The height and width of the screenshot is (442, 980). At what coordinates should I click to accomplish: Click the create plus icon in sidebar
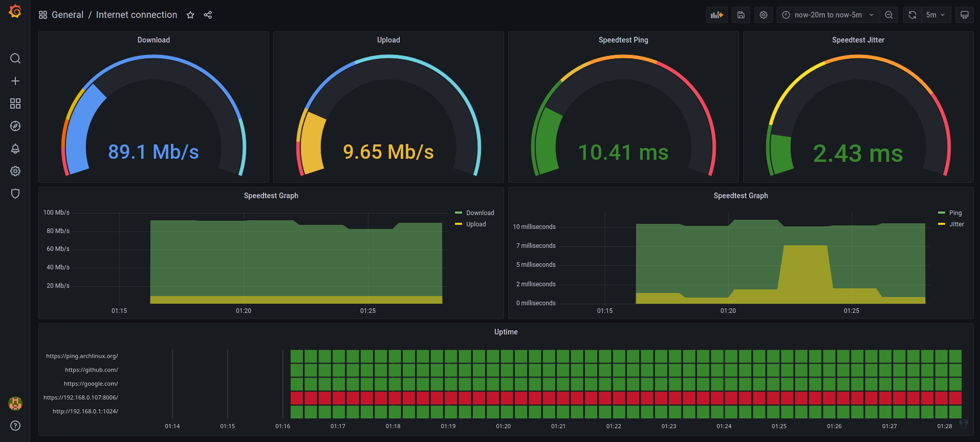[x=15, y=81]
